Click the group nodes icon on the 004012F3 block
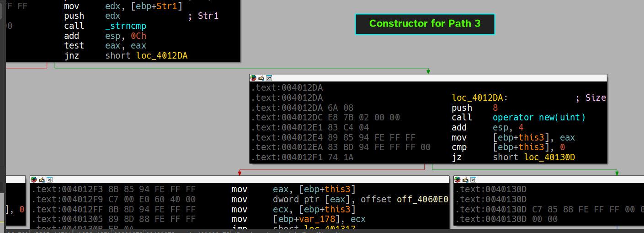 click(x=50, y=180)
